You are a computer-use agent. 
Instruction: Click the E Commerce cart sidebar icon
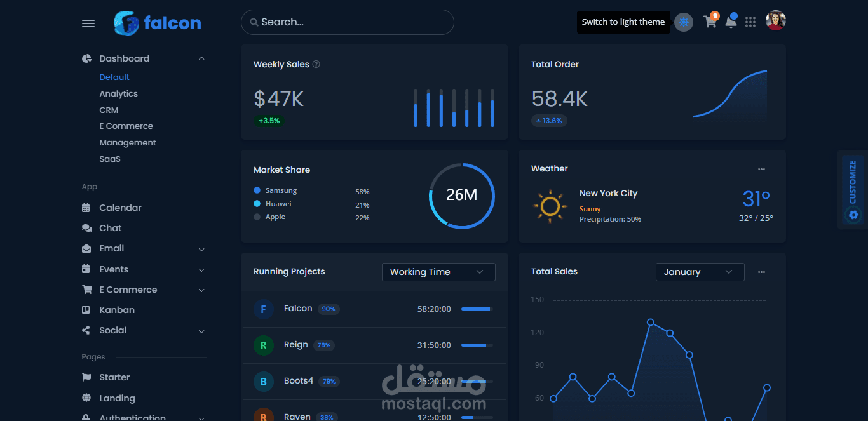click(87, 290)
